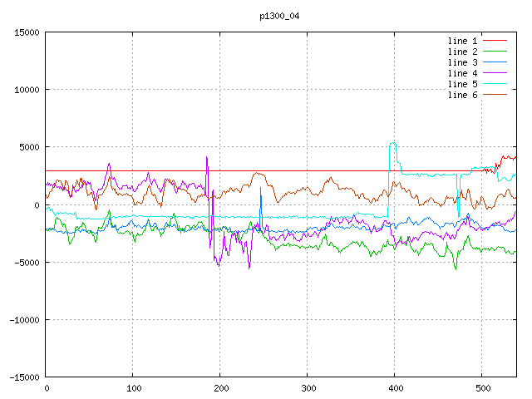The image size is (532, 399).
Task: Select the "line 1" legend label
Action: pos(463,41)
